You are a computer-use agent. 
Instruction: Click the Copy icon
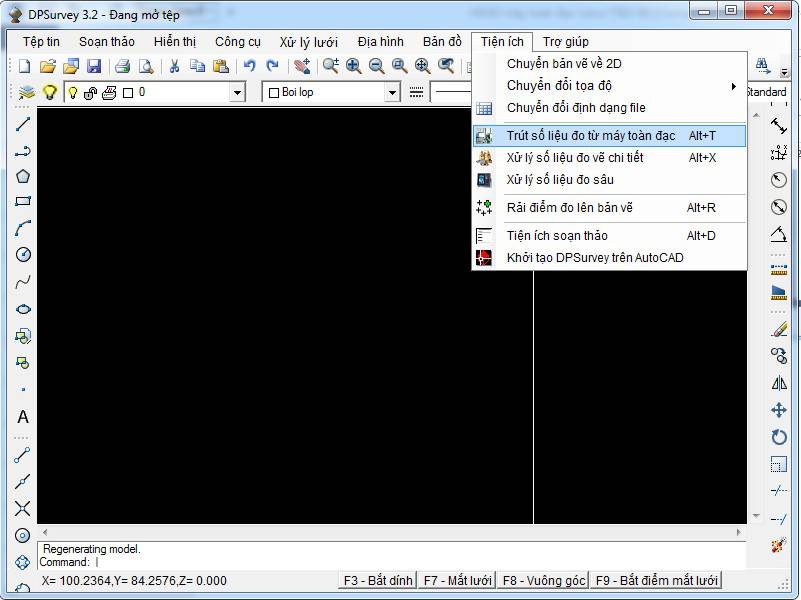click(x=197, y=66)
